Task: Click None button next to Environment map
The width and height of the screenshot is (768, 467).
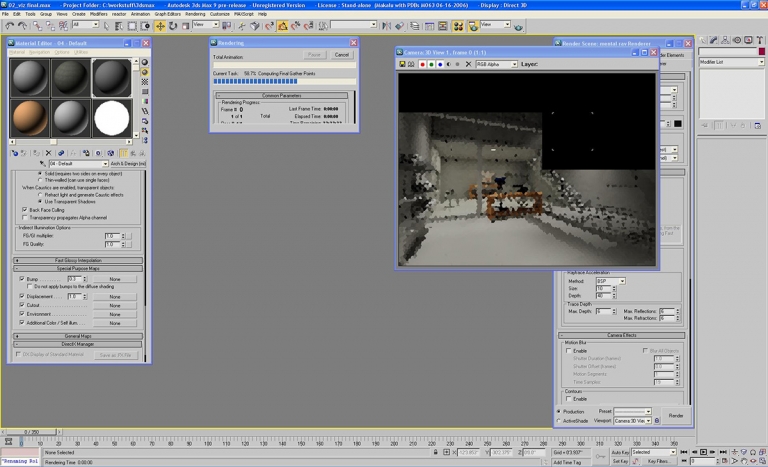Action: coord(115,315)
